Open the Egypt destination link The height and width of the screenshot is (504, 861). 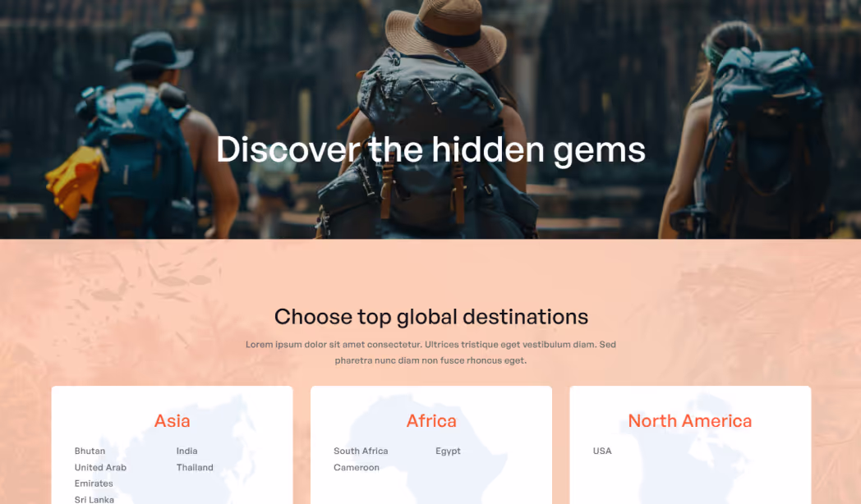point(448,451)
